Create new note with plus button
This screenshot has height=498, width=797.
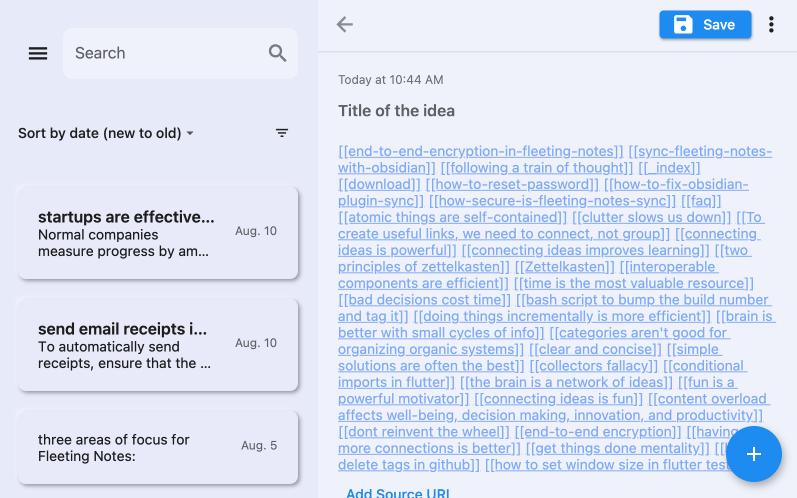pos(754,454)
